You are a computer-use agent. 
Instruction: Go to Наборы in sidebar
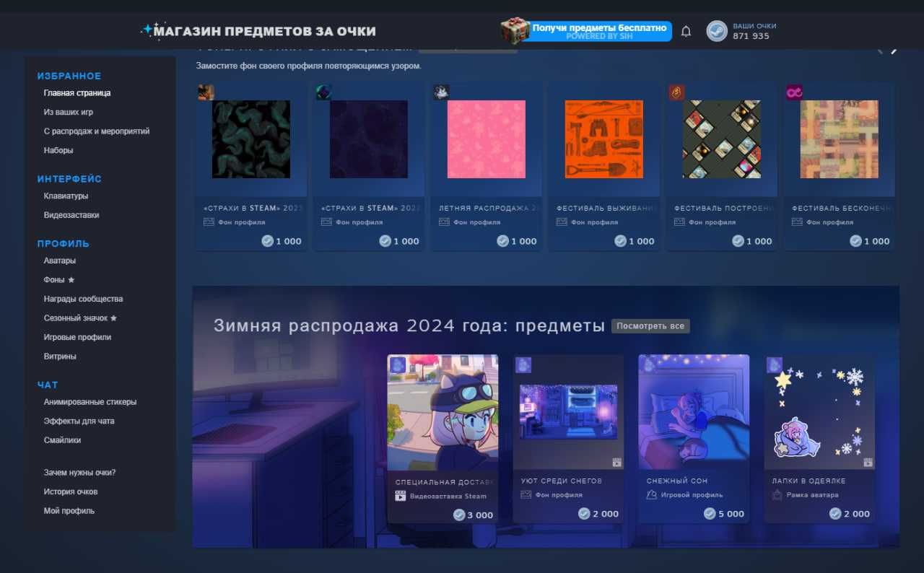pyautogui.click(x=58, y=150)
